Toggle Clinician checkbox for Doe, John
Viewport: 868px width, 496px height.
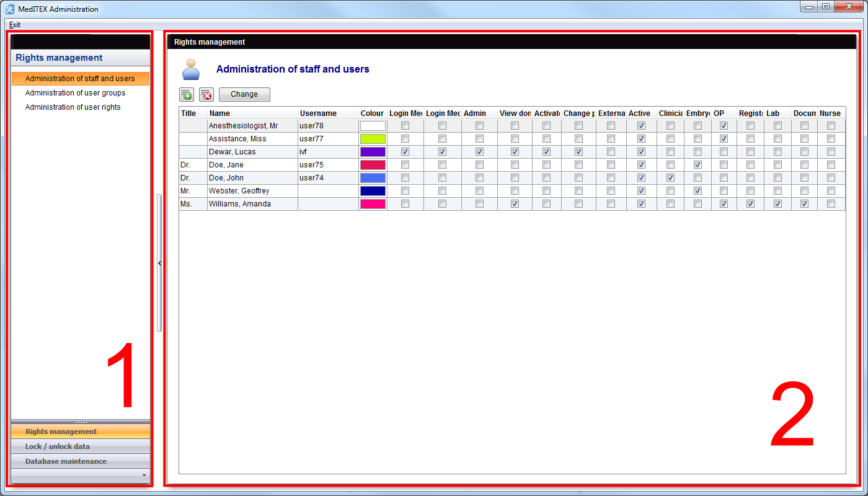pyautogui.click(x=670, y=178)
